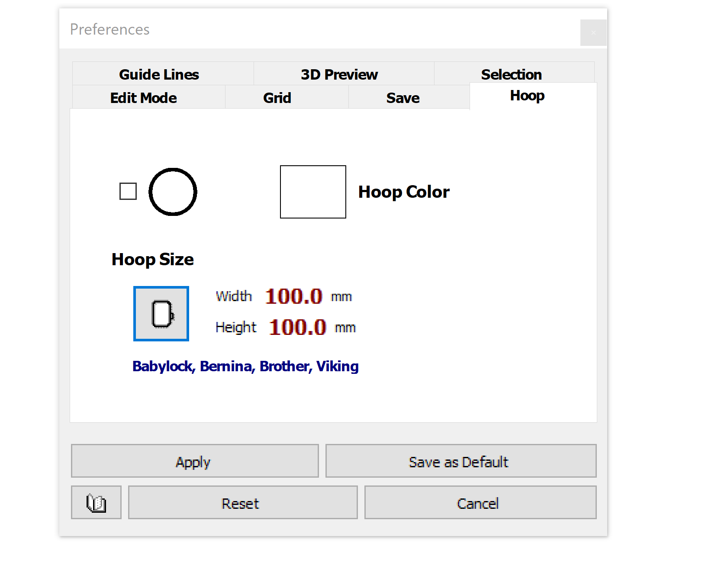This screenshot has height=588, width=718.
Task: Close the Preferences window
Action: tap(593, 32)
